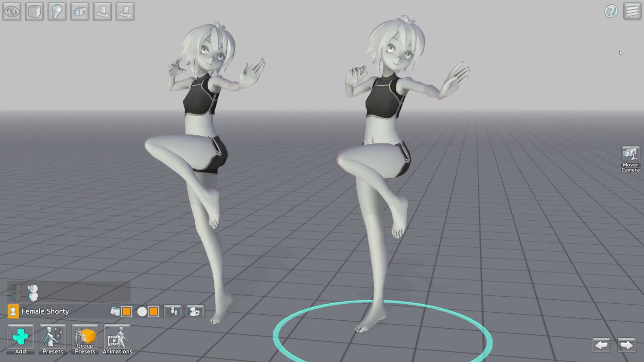Image resolution: width=644 pixels, height=362 pixels.
Task: Open the Group Presets panel
Action: tap(85, 339)
